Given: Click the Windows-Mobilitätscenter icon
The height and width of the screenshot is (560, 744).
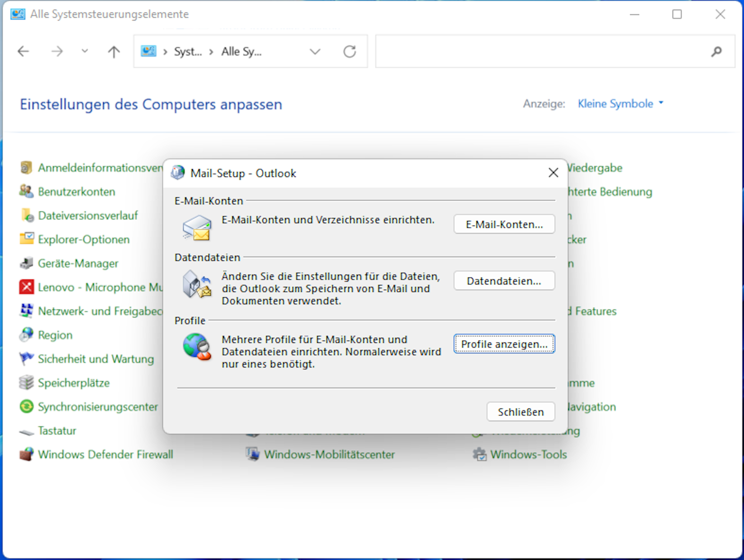Looking at the screenshot, I should pos(253,454).
